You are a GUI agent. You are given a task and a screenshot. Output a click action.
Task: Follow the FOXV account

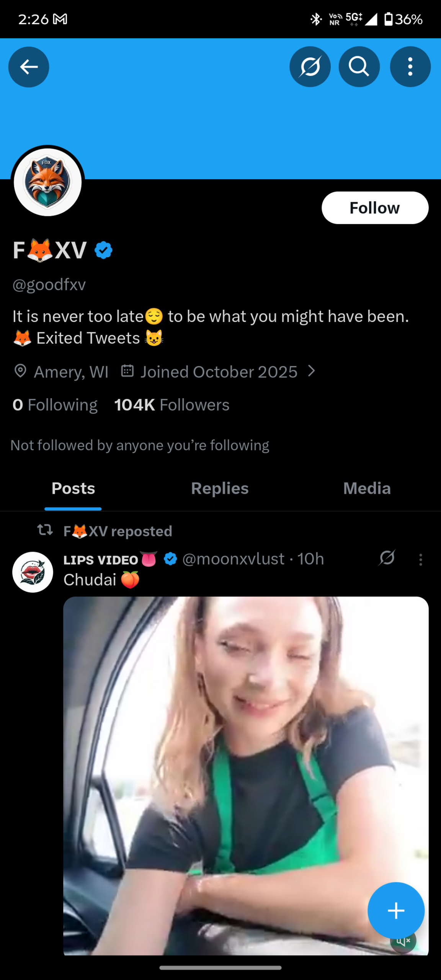point(375,208)
